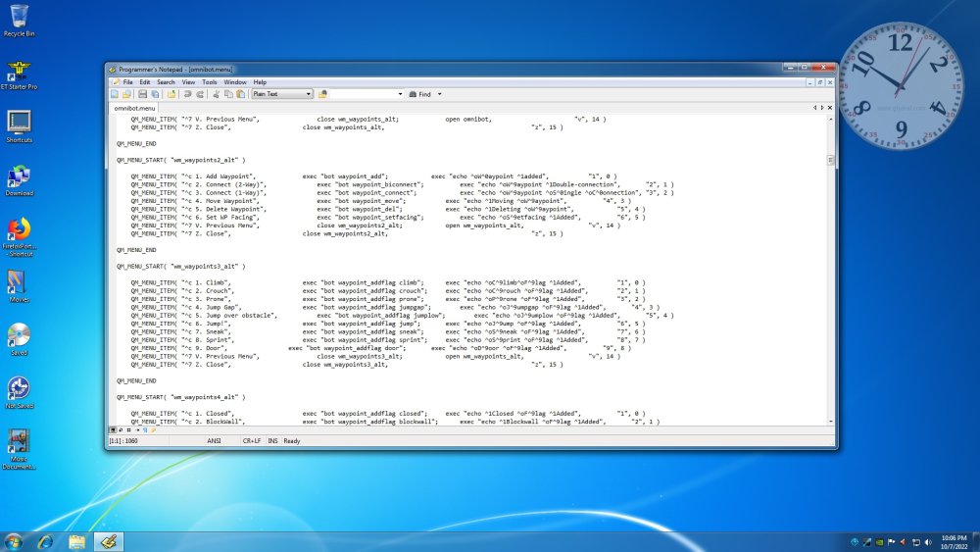Image resolution: width=980 pixels, height=552 pixels.
Task: Click the find-in-files folder icon
Action: tap(322, 94)
